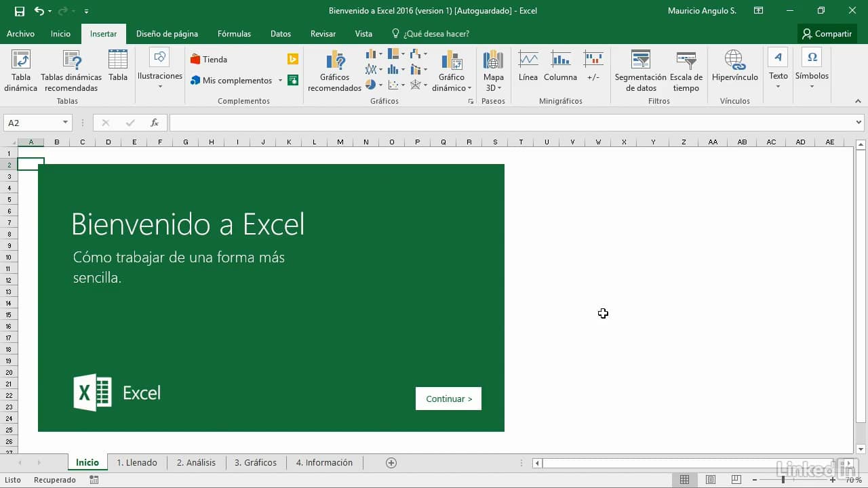
Task: Undo the last action
Action: [39, 11]
